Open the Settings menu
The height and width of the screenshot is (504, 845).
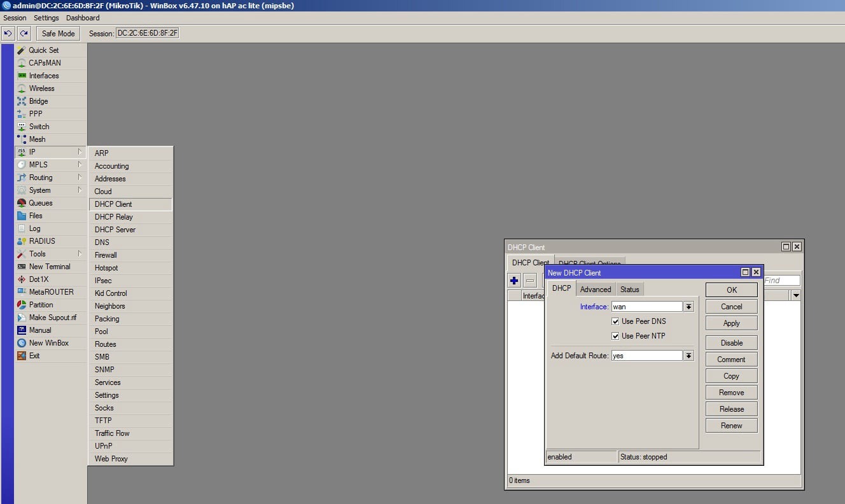pos(46,18)
